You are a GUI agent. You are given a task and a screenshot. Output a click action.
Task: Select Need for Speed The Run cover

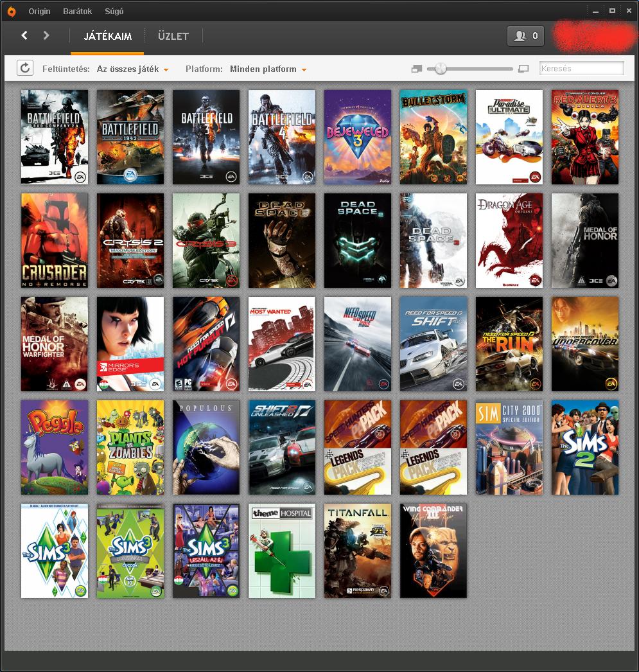509,344
